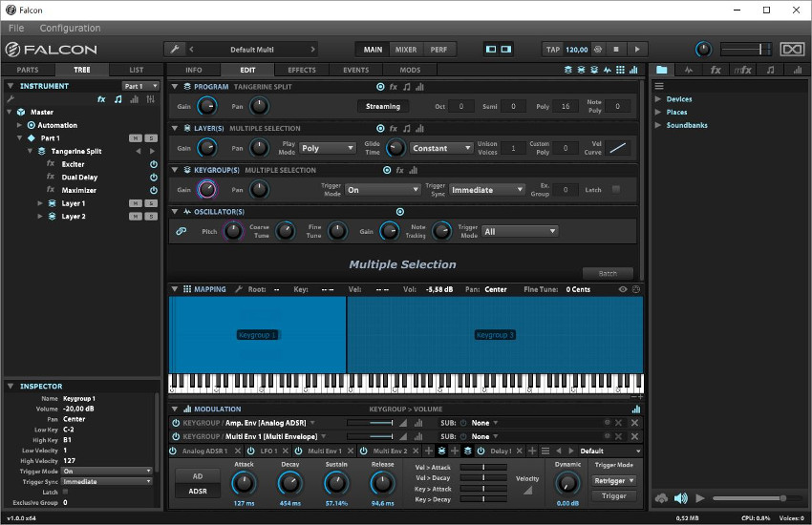
Task: Open the file browser folder tab
Action: (x=662, y=70)
